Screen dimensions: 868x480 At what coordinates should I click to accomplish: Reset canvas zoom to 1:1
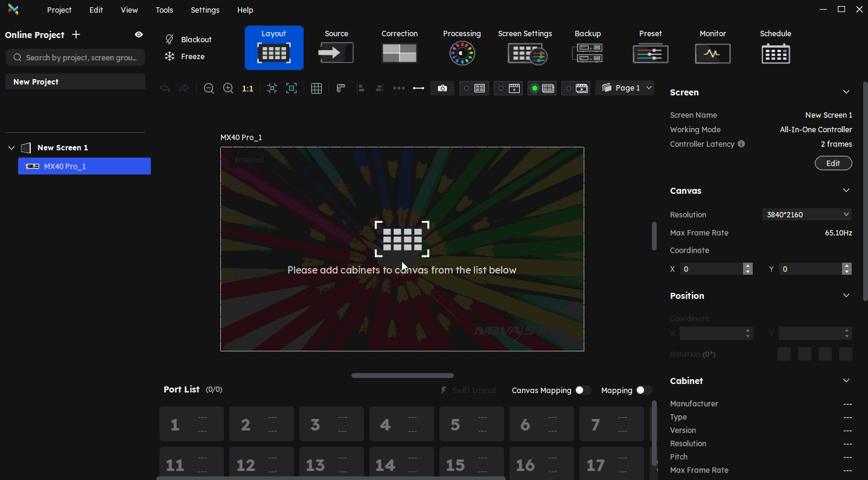[x=247, y=88]
